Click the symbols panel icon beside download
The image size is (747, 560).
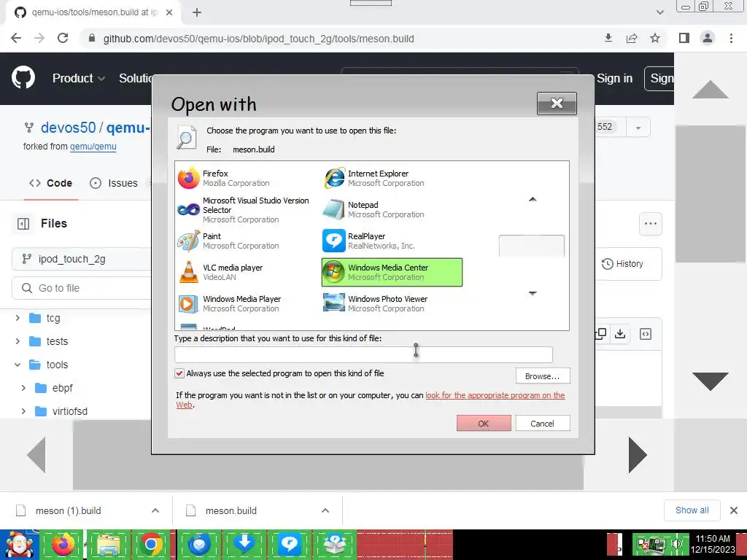[x=646, y=334]
